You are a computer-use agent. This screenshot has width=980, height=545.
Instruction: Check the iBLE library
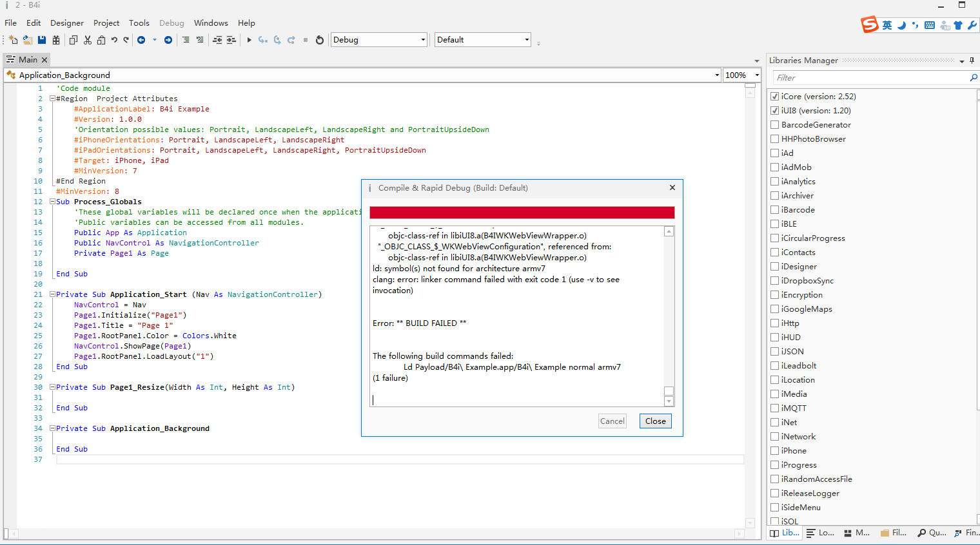pos(775,224)
